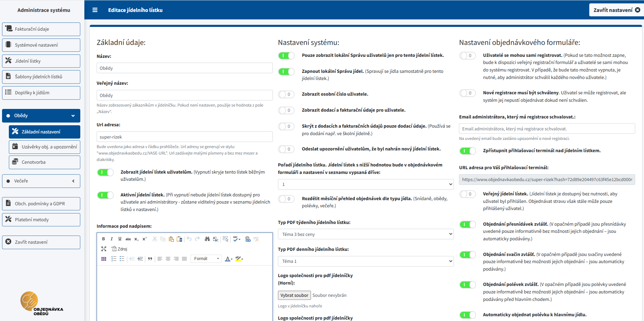Insert a link with the editor link icon
The width and height of the screenshot is (644, 321).
click(x=248, y=239)
